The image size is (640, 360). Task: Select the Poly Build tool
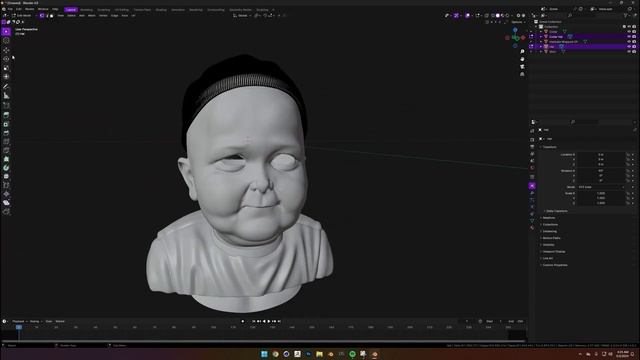click(x=6, y=159)
